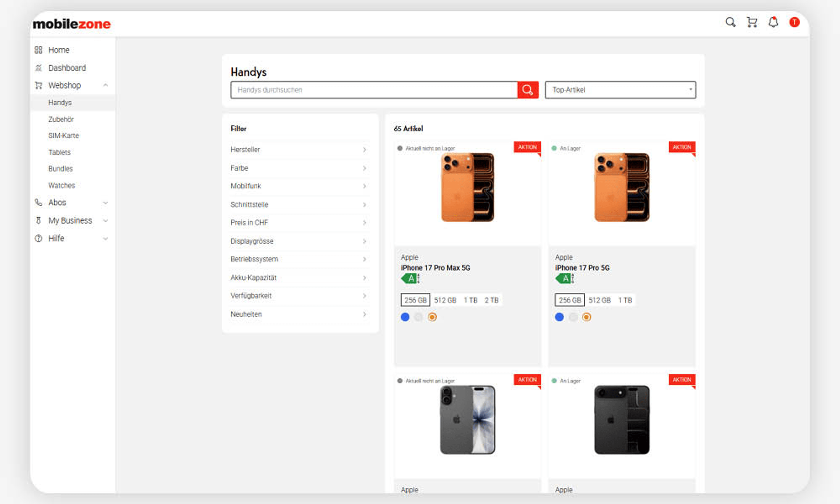Click the mobilezone logo
The width and height of the screenshot is (840, 504).
pyautogui.click(x=71, y=24)
